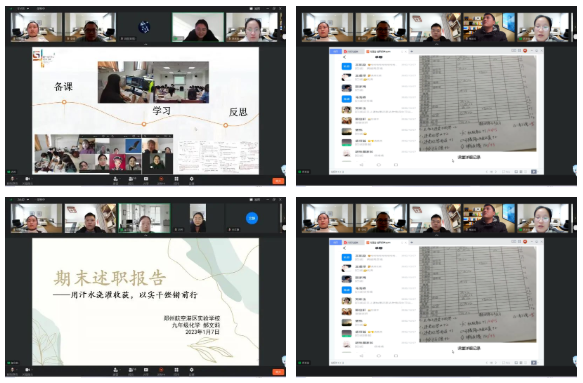Open four-square apps icon in bottom-left toolbar
Viewport: 583px width, 383px height.
(x=176, y=370)
